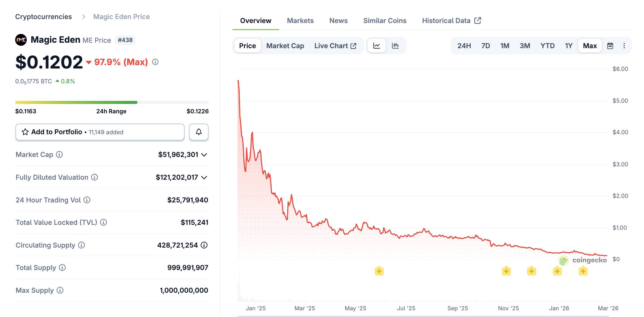Click the Circulating Supply info icon
The height and width of the screenshot is (317, 644).
tap(80, 245)
